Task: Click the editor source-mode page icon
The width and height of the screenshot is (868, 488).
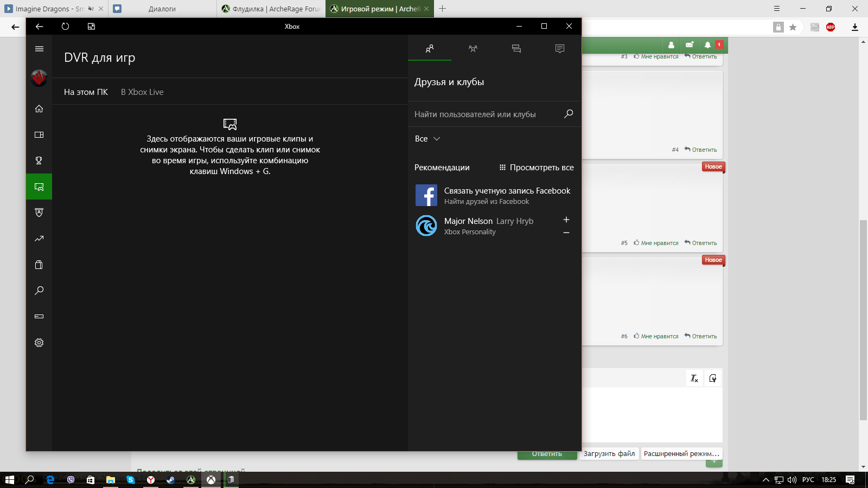Action: tap(713, 378)
